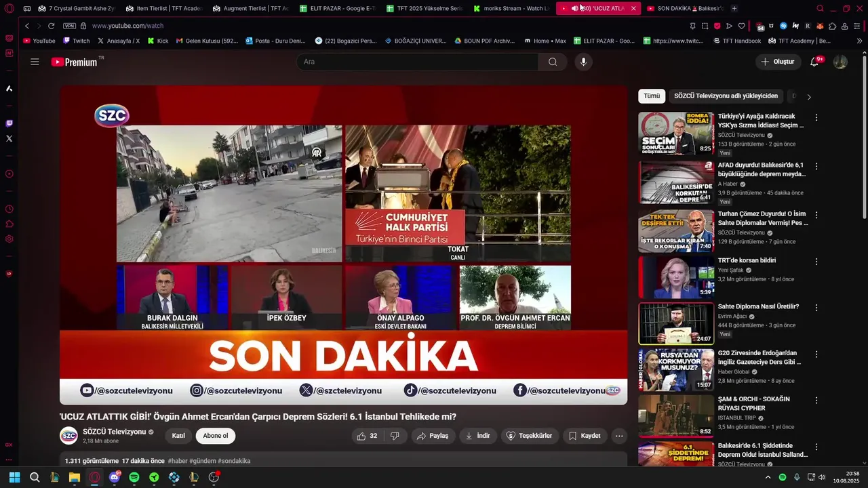Save video to playlist with Kaydet
The width and height of the screenshot is (868, 488).
click(x=585, y=436)
